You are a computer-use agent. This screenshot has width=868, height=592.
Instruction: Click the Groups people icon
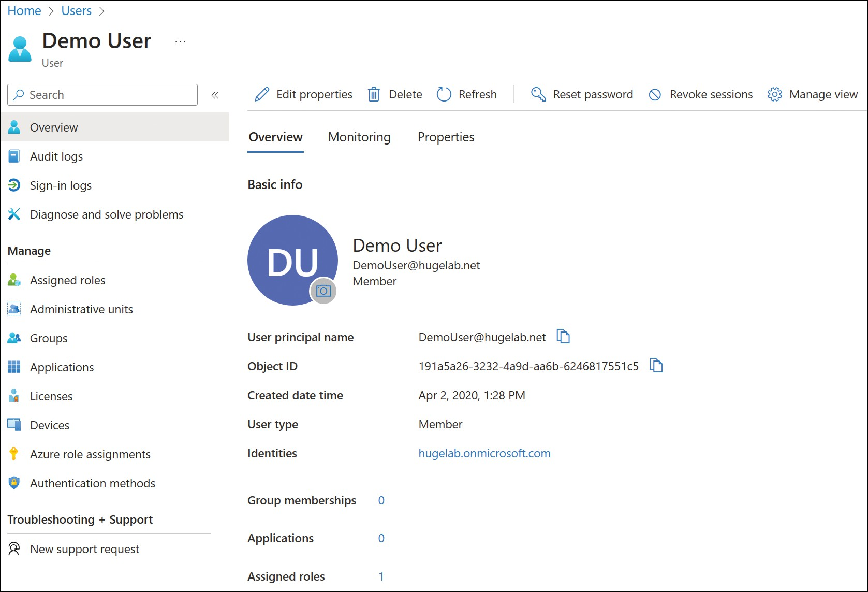[14, 338]
